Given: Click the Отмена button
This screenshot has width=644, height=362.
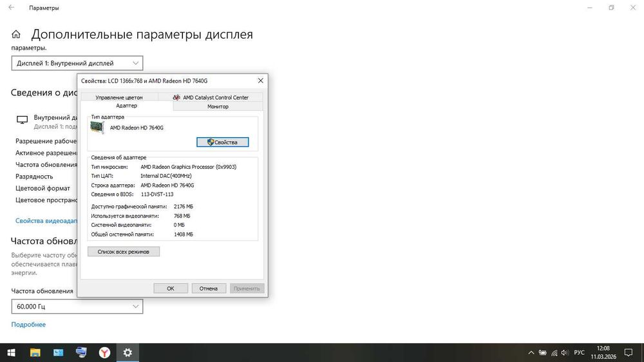Looking at the screenshot, I should click(x=209, y=289).
